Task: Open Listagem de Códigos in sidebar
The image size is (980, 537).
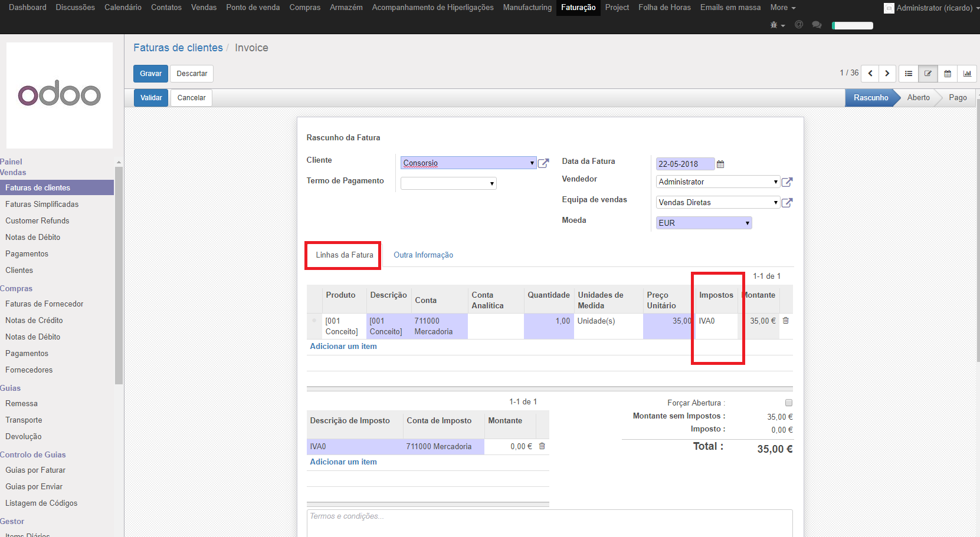Action: click(x=41, y=503)
